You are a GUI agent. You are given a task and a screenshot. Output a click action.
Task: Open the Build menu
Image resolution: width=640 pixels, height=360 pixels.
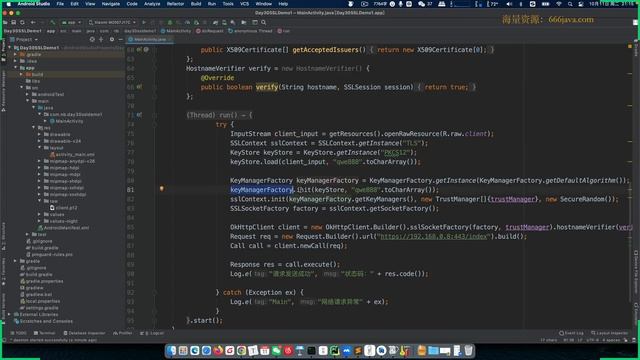[196, 4]
